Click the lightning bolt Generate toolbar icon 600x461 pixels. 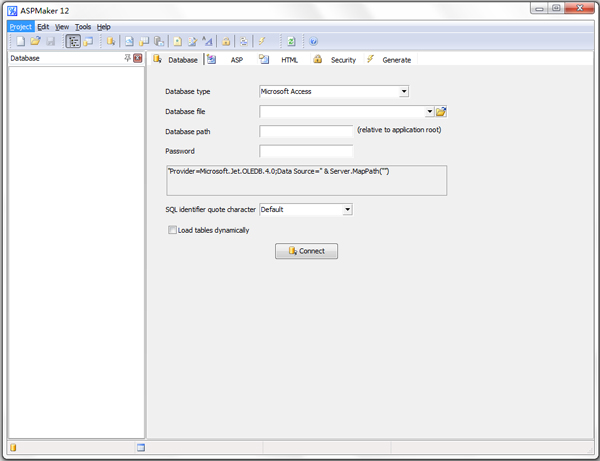(262, 42)
